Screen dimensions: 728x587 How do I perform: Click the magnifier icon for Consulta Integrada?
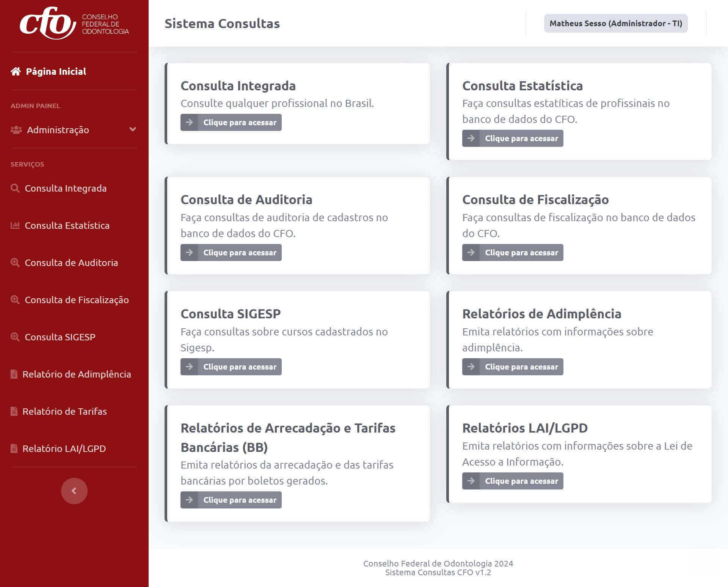coord(15,188)
